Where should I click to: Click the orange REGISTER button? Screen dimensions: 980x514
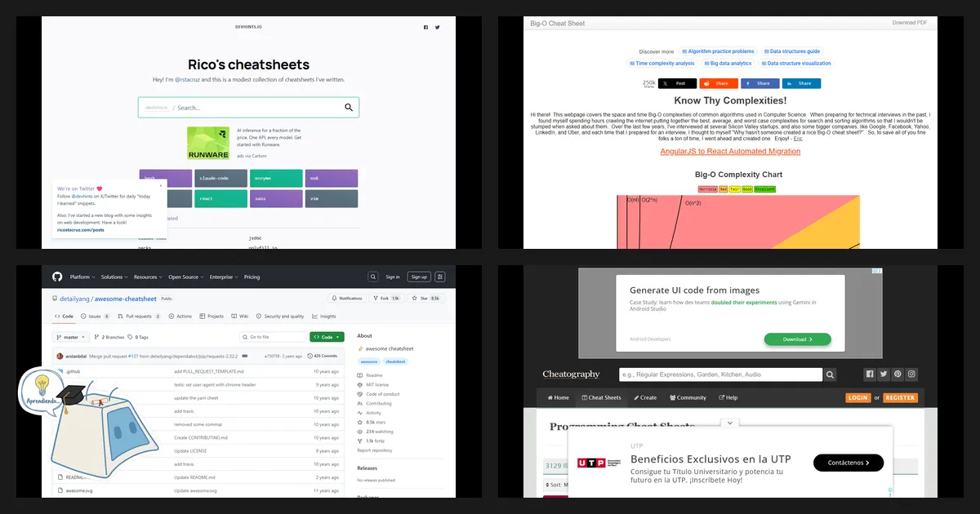point(901,397)
